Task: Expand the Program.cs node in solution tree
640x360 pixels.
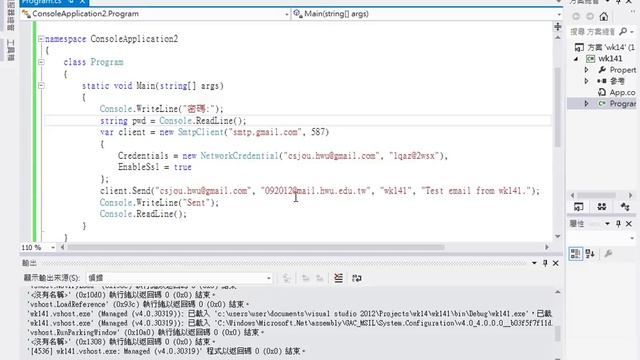Action: pyautogui.click(x=587, y=104)
